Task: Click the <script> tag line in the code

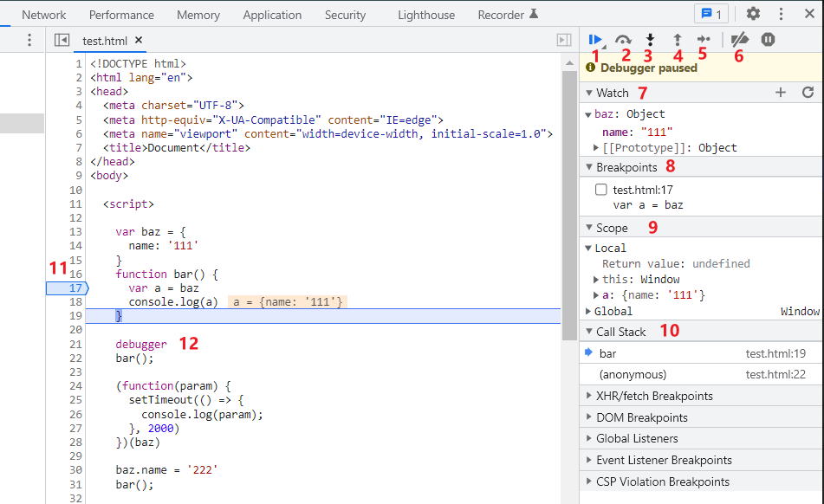Action: 128,204
